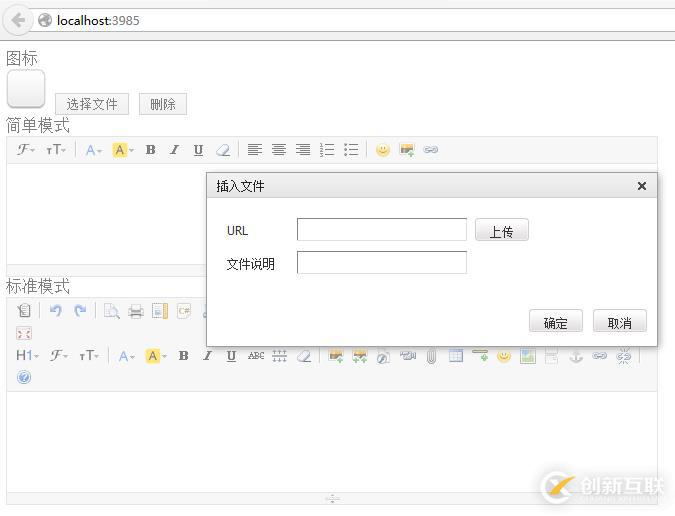Image resolution: width=675 pixels, height=516 pixels.
Task: Click the print icon
Action: point(136,311)
